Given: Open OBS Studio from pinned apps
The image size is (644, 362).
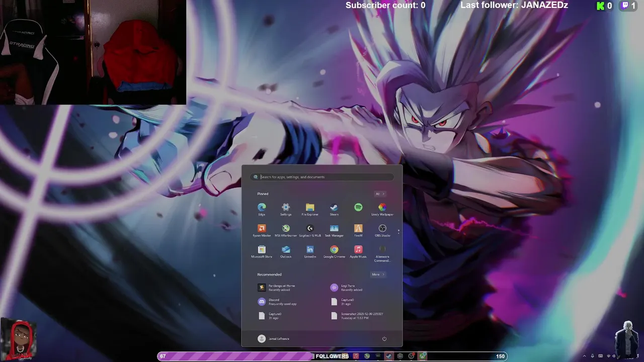Looking at the screenshot, I should pyautogui.click(x=382, y=230).
